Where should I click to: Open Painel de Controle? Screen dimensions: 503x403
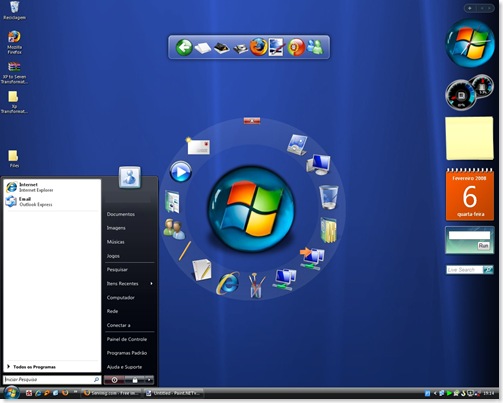pos(127,339)
